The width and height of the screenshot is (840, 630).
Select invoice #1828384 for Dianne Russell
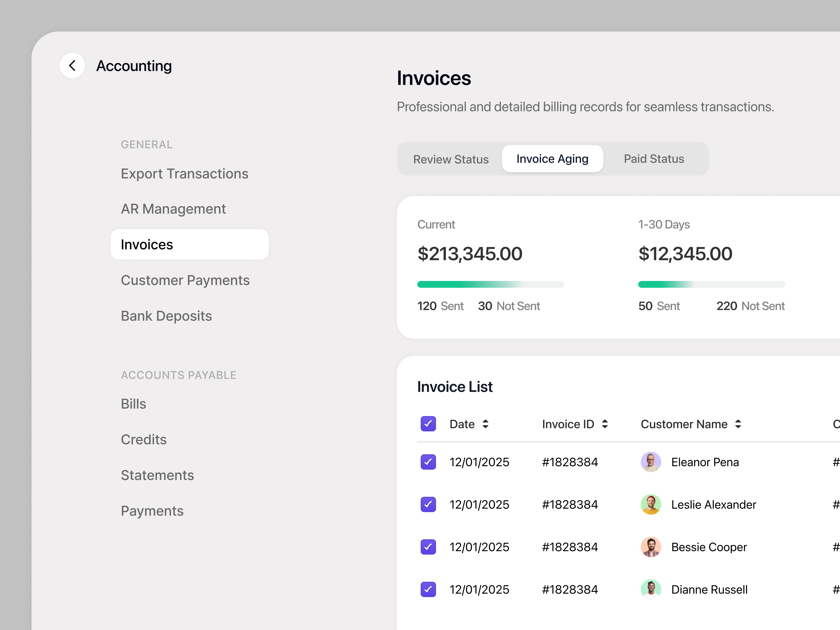coord(428,589)
